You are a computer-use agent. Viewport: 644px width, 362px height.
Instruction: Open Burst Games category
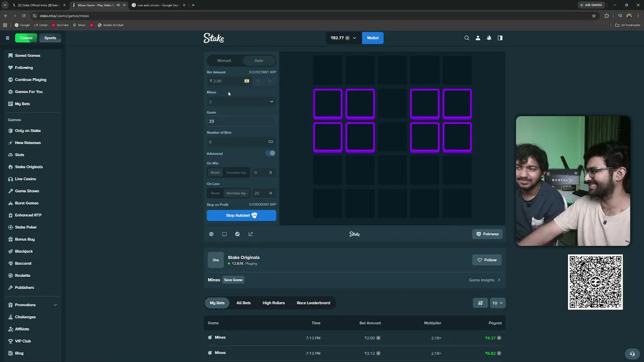[26, 203]
